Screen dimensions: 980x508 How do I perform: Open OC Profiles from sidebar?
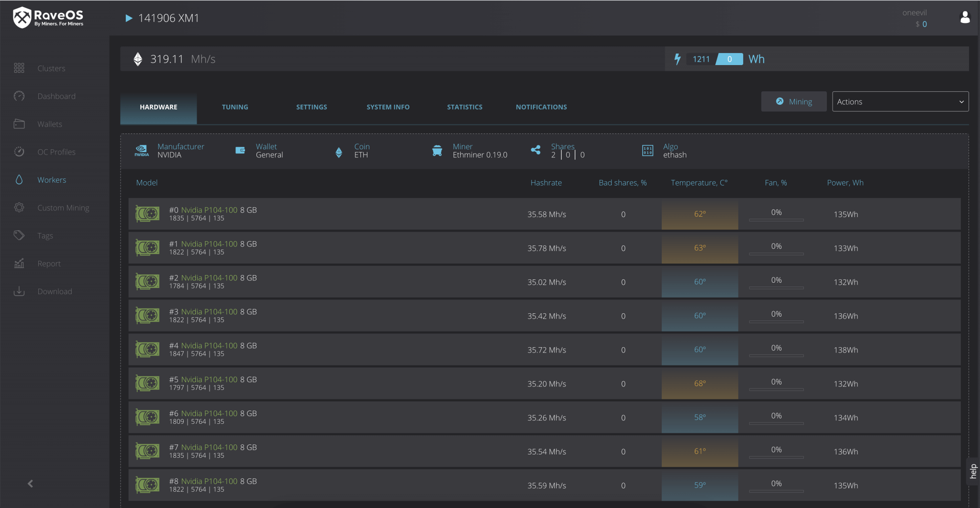(x=56, y=152)
